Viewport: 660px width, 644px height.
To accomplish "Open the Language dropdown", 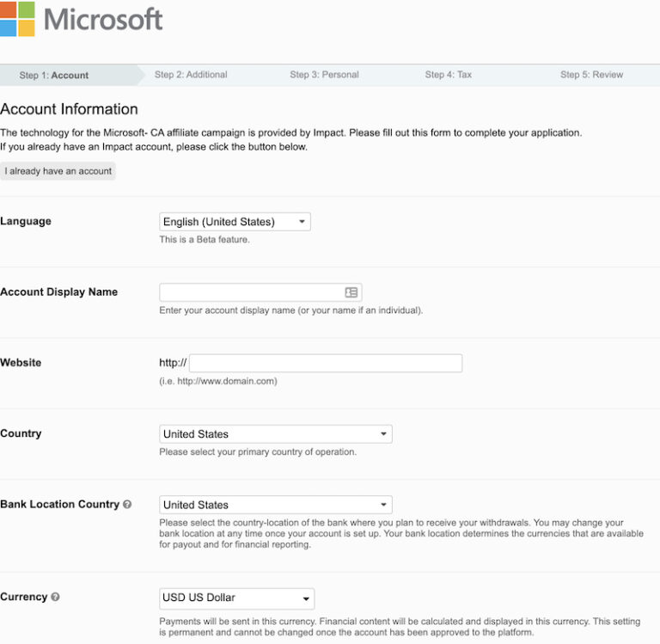I will 235,222.
